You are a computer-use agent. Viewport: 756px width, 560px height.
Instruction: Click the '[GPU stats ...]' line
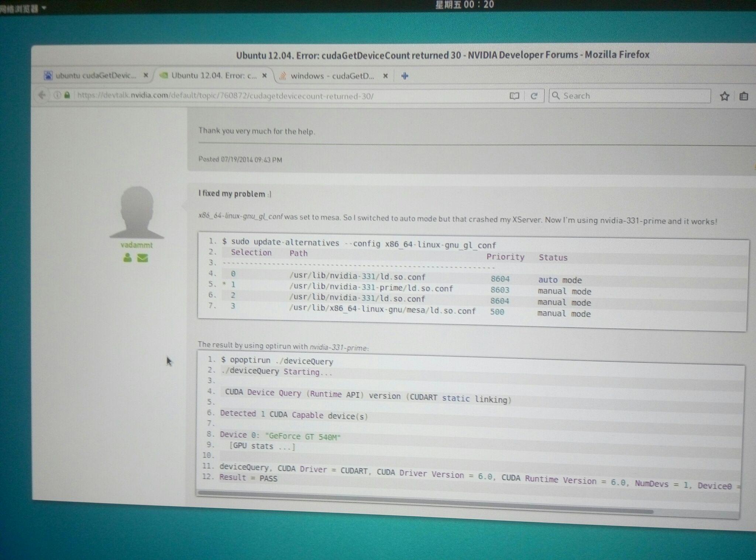pyautogui.click(x=262, y=446)
